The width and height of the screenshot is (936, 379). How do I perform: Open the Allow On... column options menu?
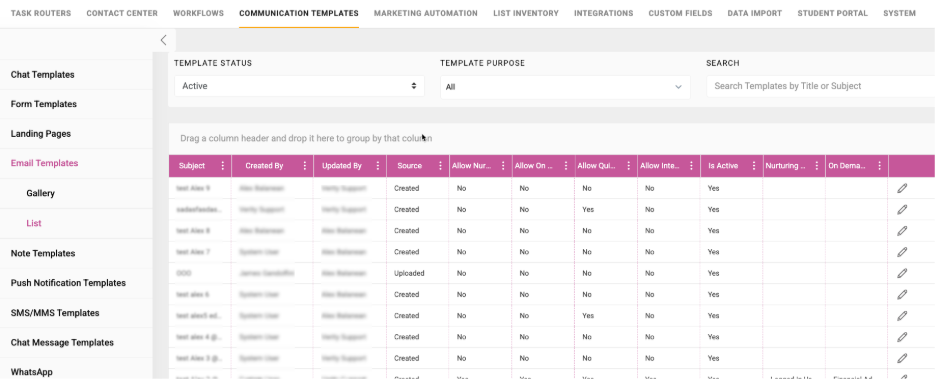click(566, 166)
